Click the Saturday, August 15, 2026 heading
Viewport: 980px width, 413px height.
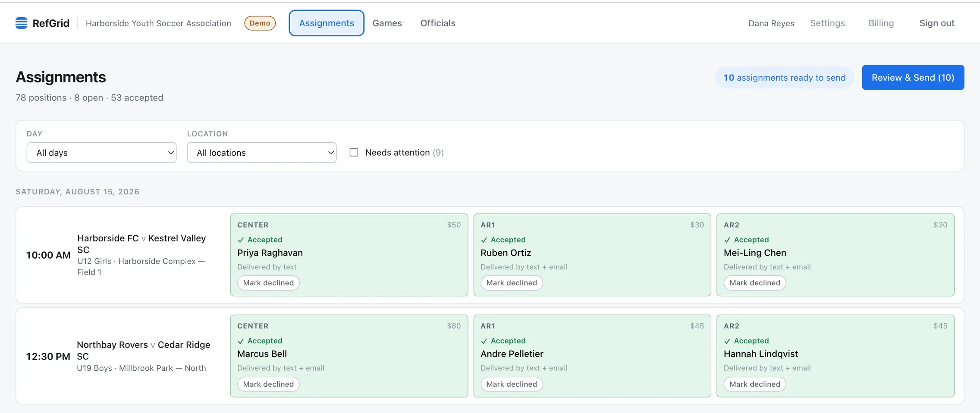pyautogui.click(x=78, y=191)
